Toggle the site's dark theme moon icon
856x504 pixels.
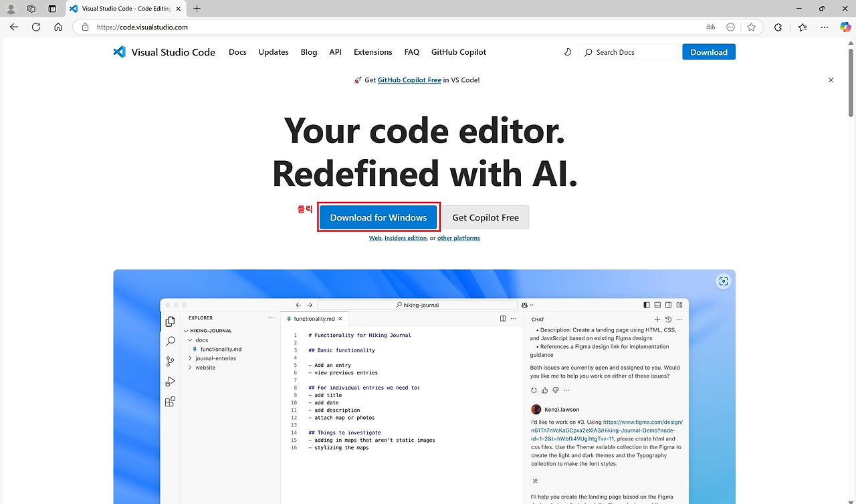(x=568, y=52)
